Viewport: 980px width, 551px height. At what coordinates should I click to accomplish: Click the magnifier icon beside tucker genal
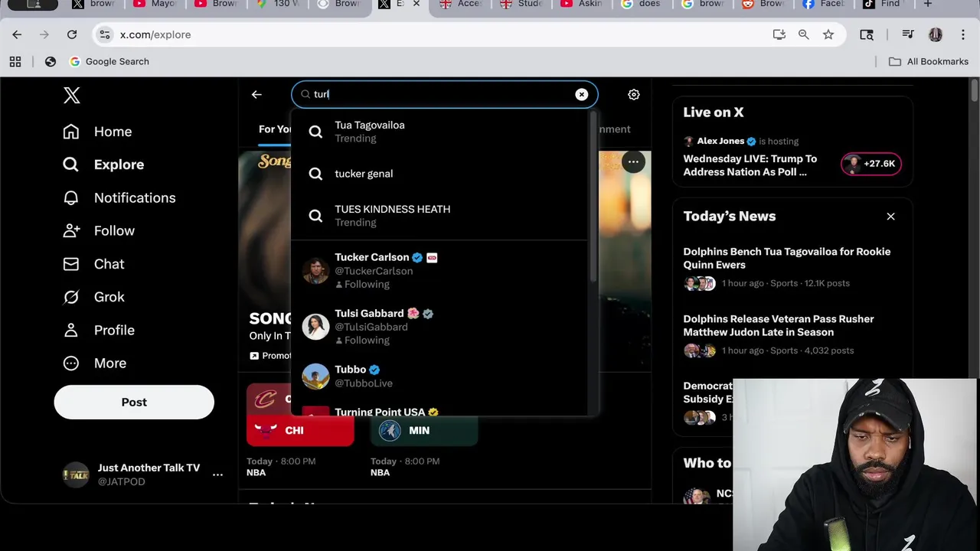pyautogui.click(x=315, y=174)
